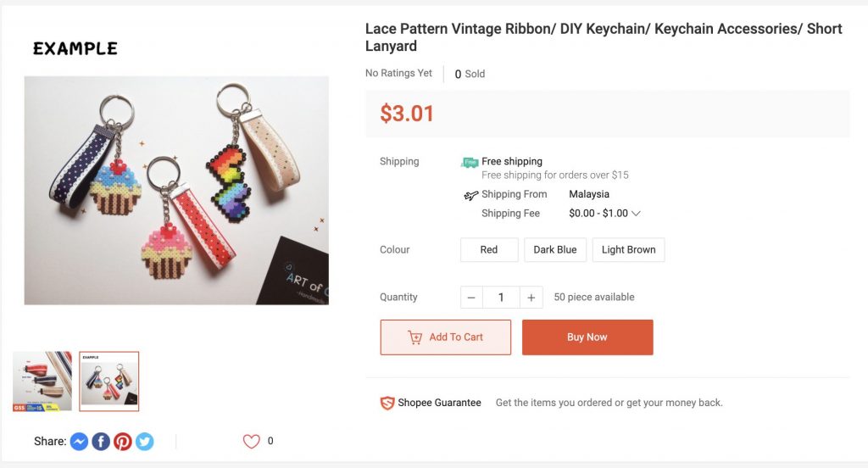The image size is (868, 468).
Task: Click the heart favorite icon
Action: (x=251, y=441)
